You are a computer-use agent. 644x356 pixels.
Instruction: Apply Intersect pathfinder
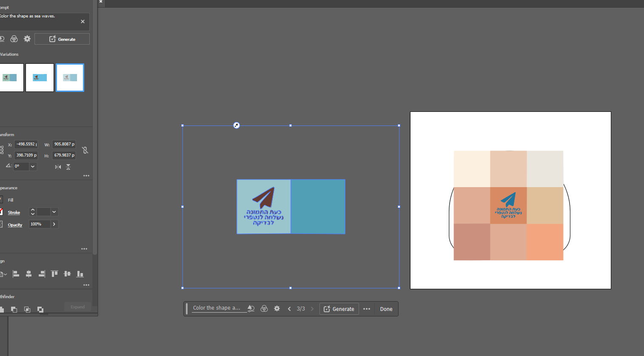click(x=27, y=310)
